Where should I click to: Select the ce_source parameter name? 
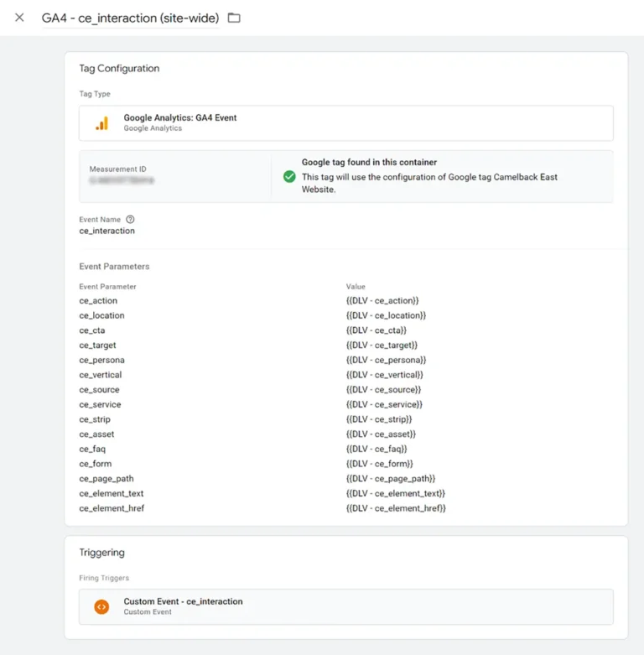(x=100, y=390)
